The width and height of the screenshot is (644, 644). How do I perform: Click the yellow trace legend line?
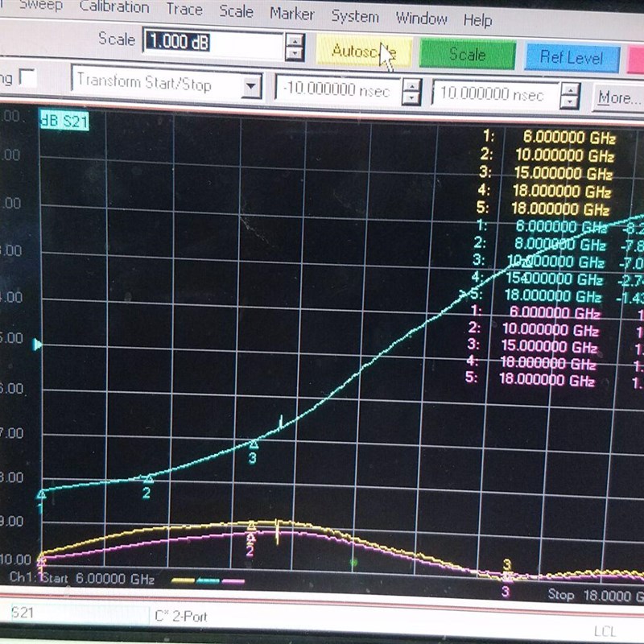183,580
